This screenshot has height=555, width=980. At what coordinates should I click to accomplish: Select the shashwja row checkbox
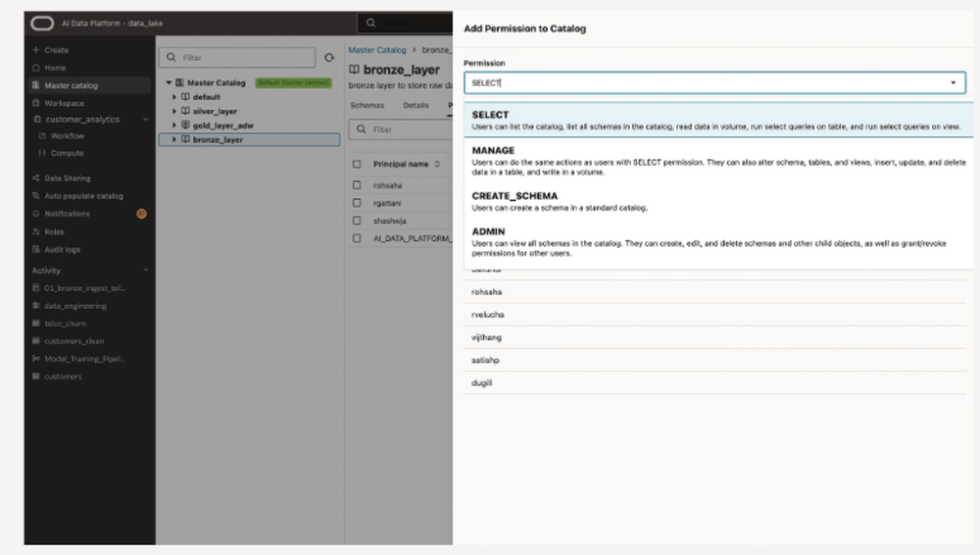point(357,220)
